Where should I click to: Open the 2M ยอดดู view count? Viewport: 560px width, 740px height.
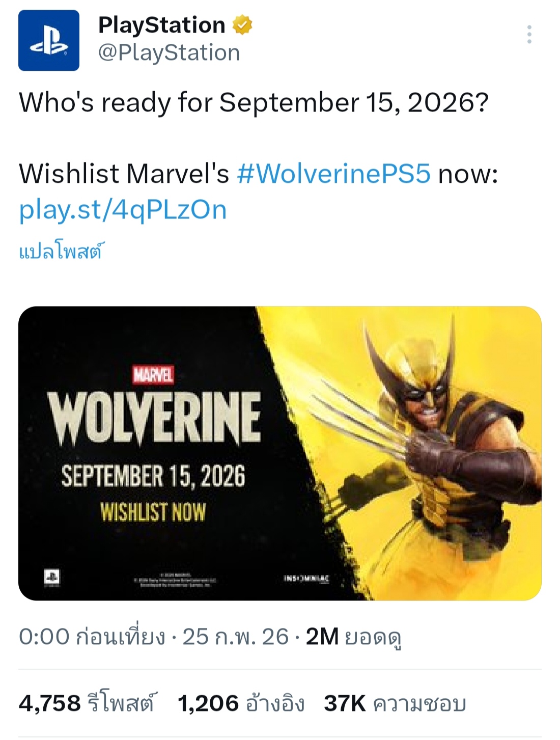(353, 637)
